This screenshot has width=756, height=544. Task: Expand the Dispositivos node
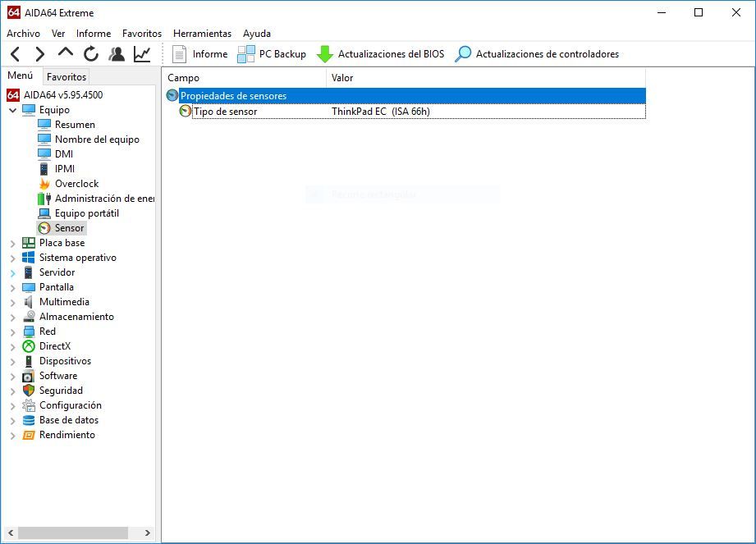[x=13, y=362]
